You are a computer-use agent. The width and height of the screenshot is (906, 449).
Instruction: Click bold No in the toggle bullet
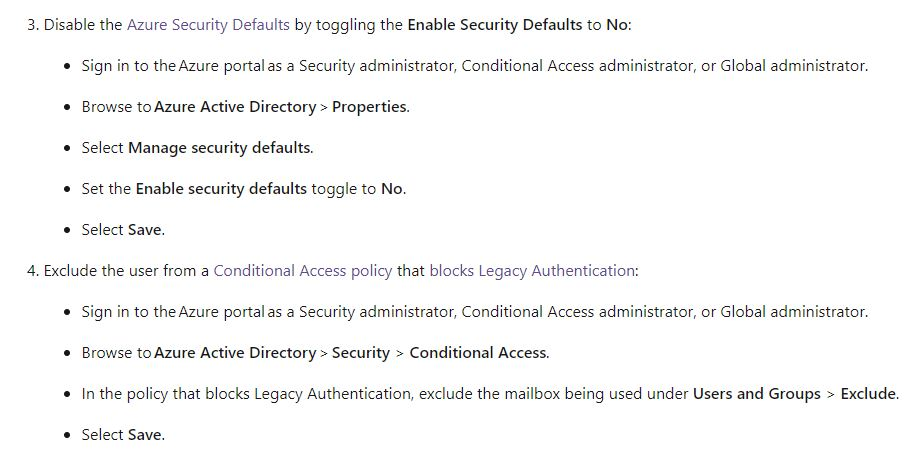[x=392, y=189]
